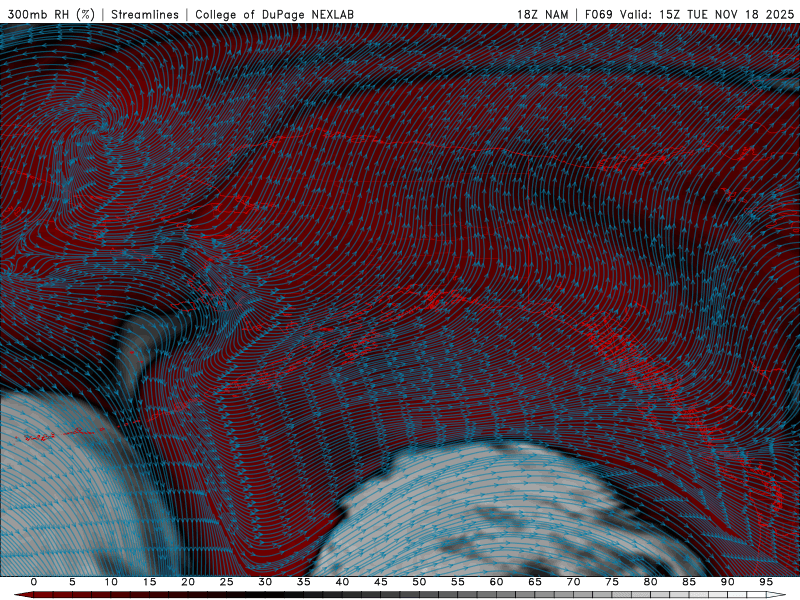Click the "75" colorbar label
Screen dimensions: 800x600
(612, 582)
